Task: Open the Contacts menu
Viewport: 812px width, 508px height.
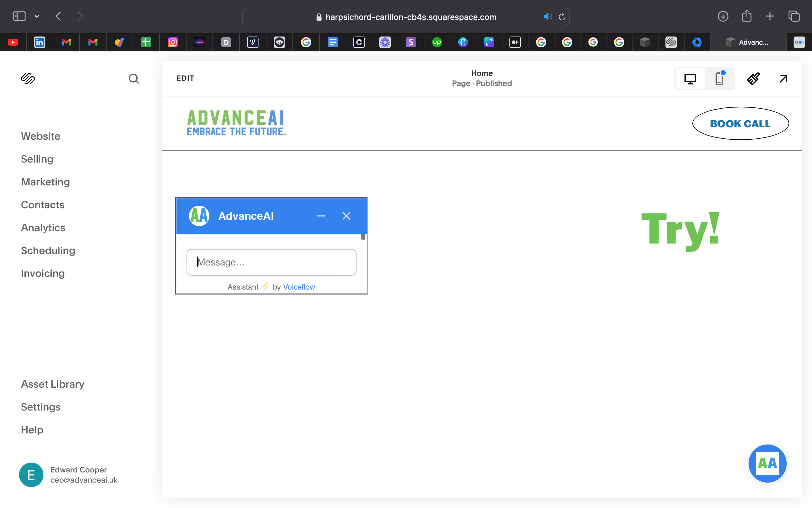Action: pyautogui.click(x=43, y=204)
